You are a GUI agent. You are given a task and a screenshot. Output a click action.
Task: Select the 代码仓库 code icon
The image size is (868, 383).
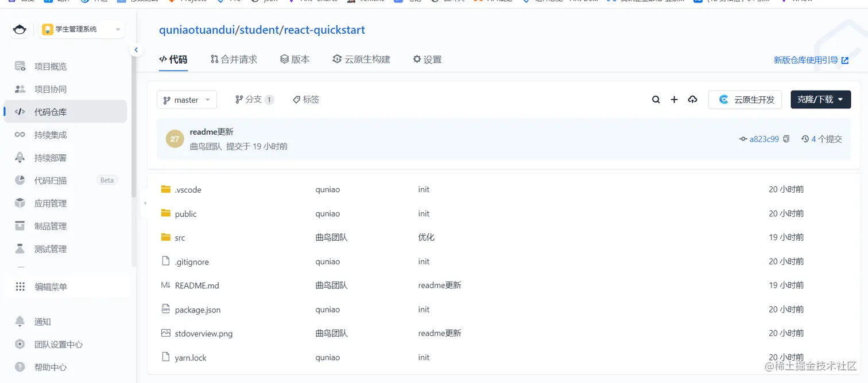pos(20,112)
